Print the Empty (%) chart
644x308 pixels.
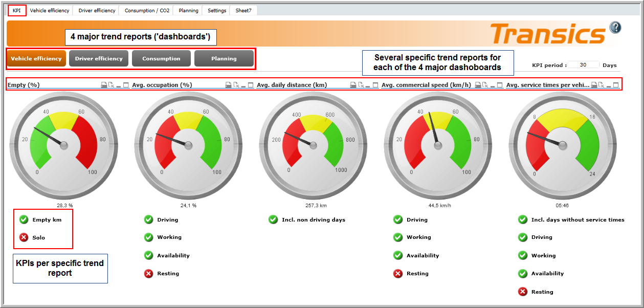pos(104,85)
